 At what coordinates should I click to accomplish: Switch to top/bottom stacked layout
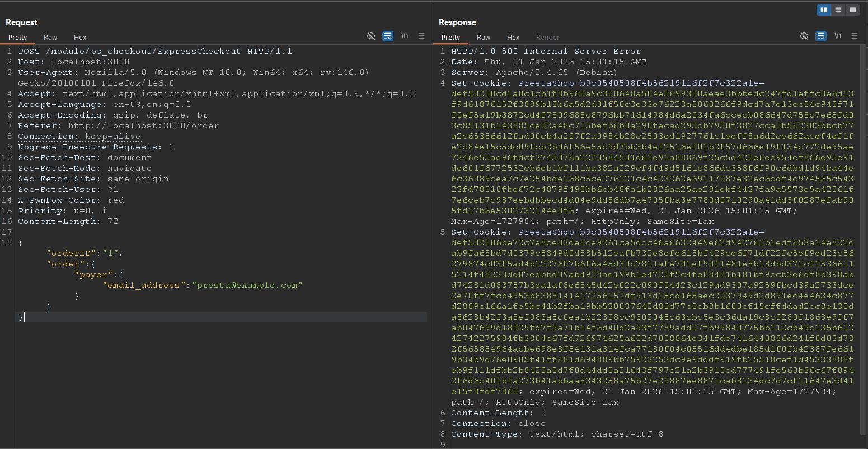838,10
